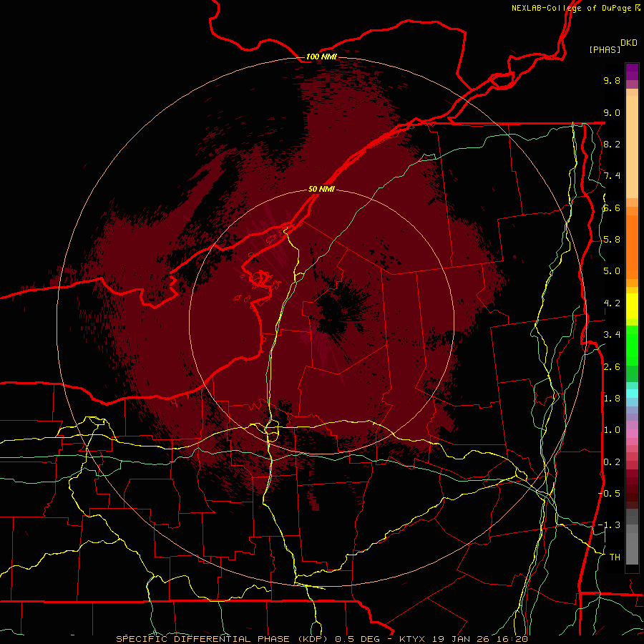Click the 16:20 timestamp
Screen dimensions: 644x644
click(512, 639)
